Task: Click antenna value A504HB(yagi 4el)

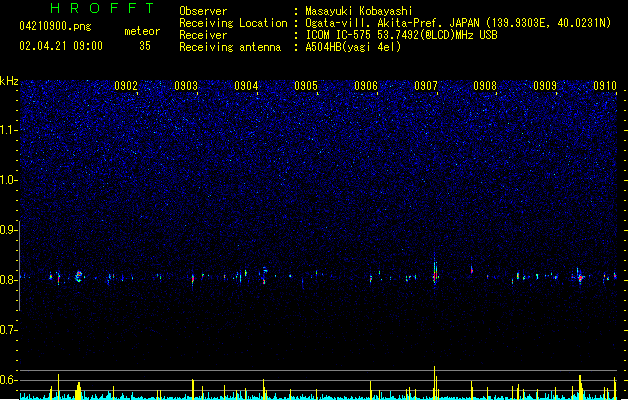Action: point(353,47)
